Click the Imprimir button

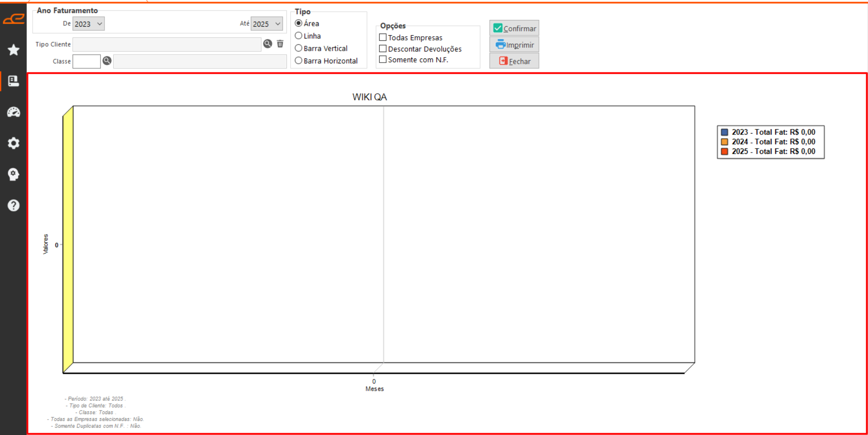pyautogui.click(x=514, y=45)
